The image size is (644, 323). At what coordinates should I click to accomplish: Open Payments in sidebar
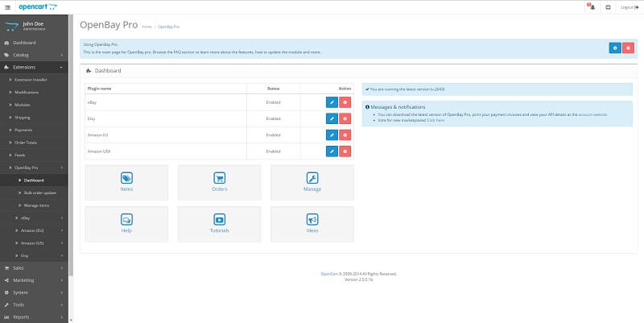click(34, 130)
